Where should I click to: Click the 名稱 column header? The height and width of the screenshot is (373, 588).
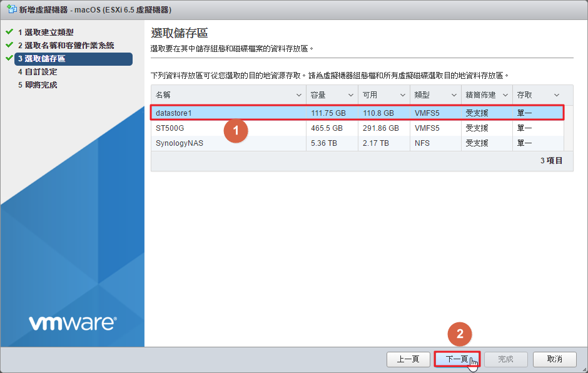click(x=228, y=95)
